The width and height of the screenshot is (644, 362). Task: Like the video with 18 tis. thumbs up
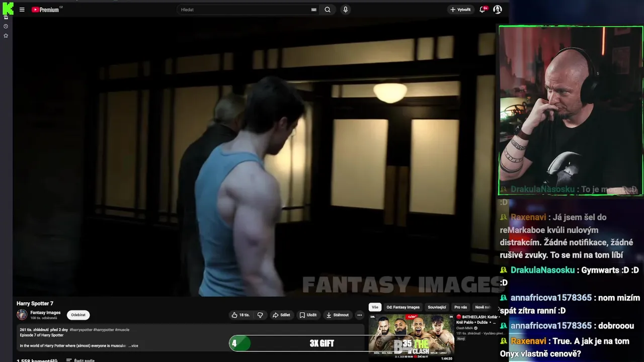click(x=240, y=315)
